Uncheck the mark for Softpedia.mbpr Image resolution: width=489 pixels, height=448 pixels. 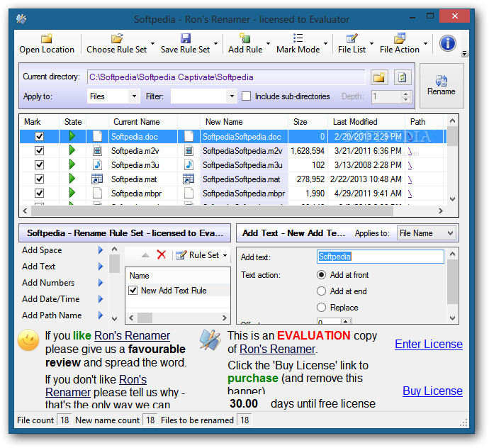39,193
